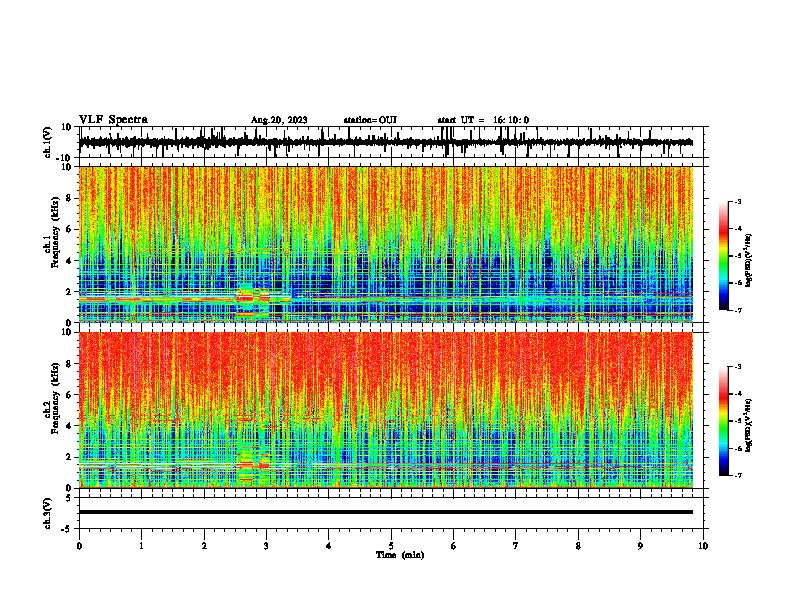The height and width of the screenshot is (612, 792).
Task: Click the ch.1 spectrogram color scale bar
Action: 723,256
